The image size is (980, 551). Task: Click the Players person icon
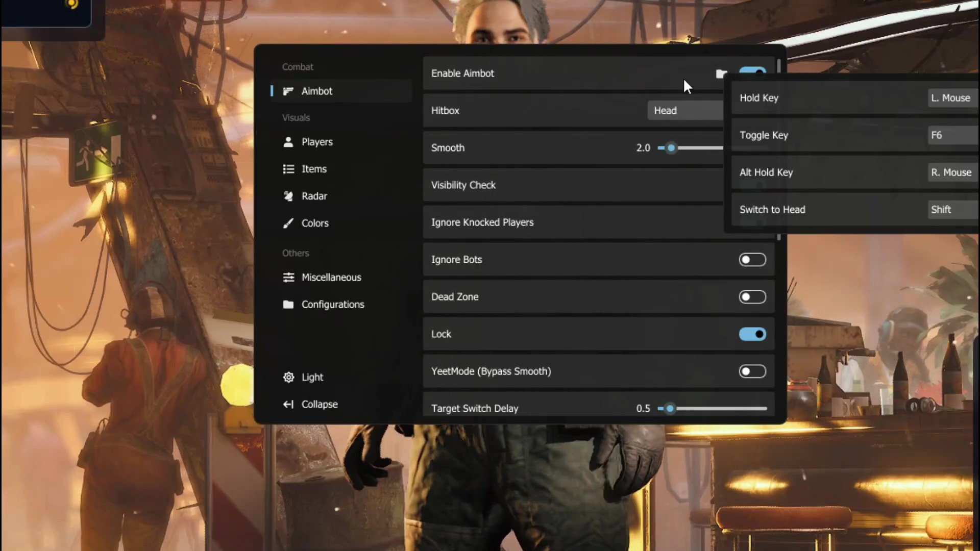point(288,142)
